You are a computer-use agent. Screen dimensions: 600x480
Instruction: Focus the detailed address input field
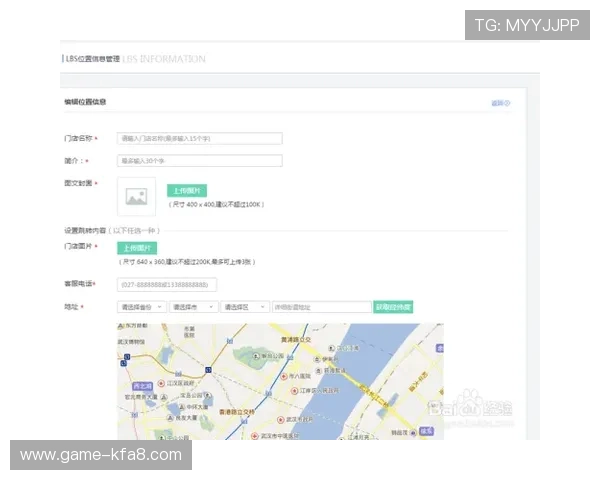coord(322,307)
